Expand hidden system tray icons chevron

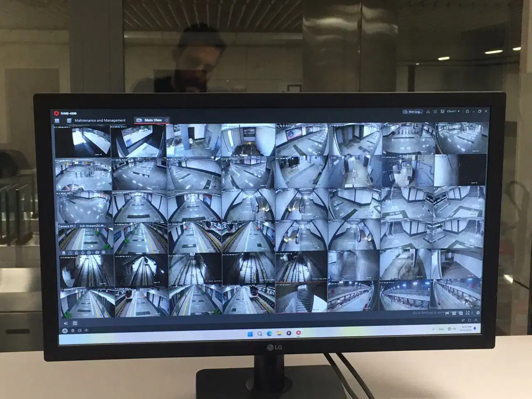[433, 329]
